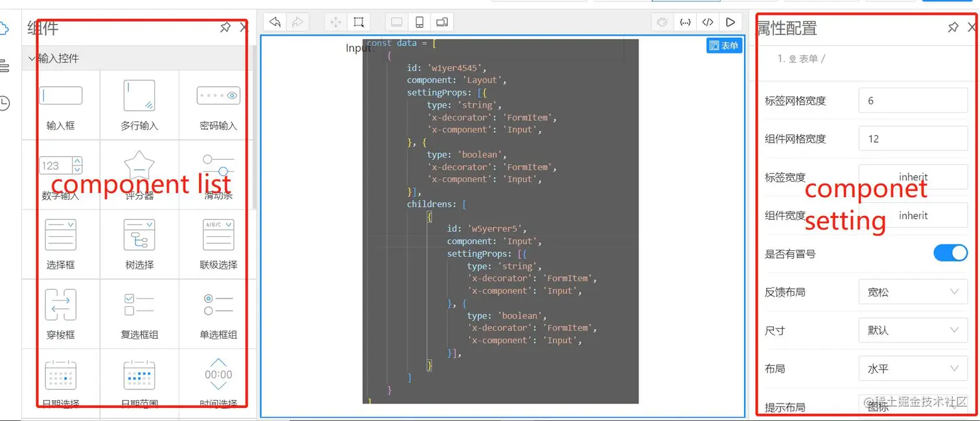Select the 联级选择 component
Image resolution: width=980 pixels, height=421 pixels.
pyautogui.click(x=218, y=244)
